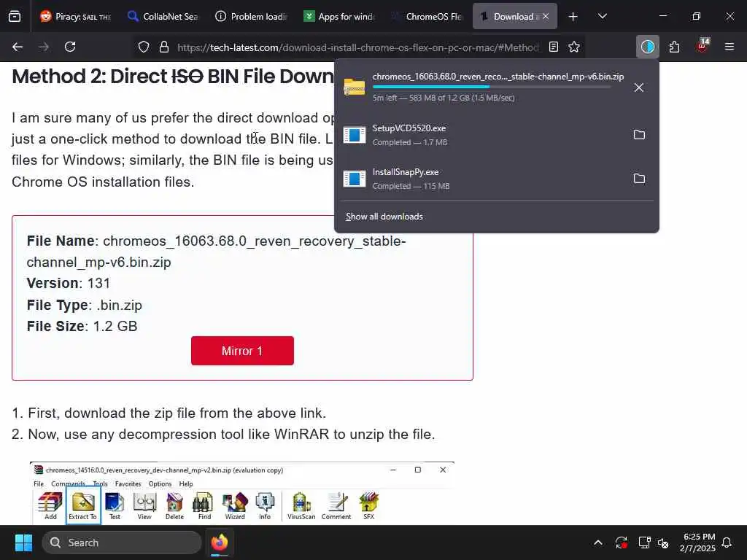Screen dimensions: 747x560
Task: Click WinRAR Extract To icon in image
Action: click(x=83, y=506)
